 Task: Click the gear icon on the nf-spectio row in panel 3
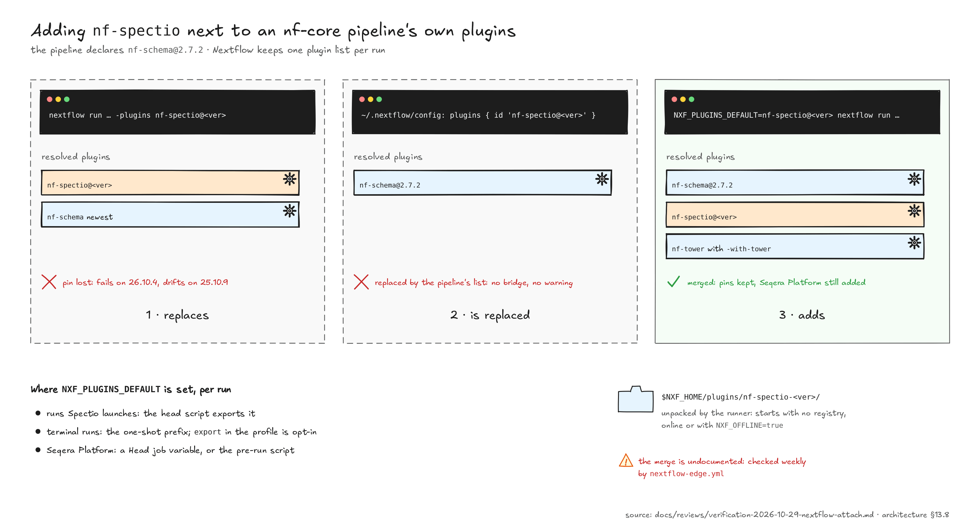click(x=914, y=211)
